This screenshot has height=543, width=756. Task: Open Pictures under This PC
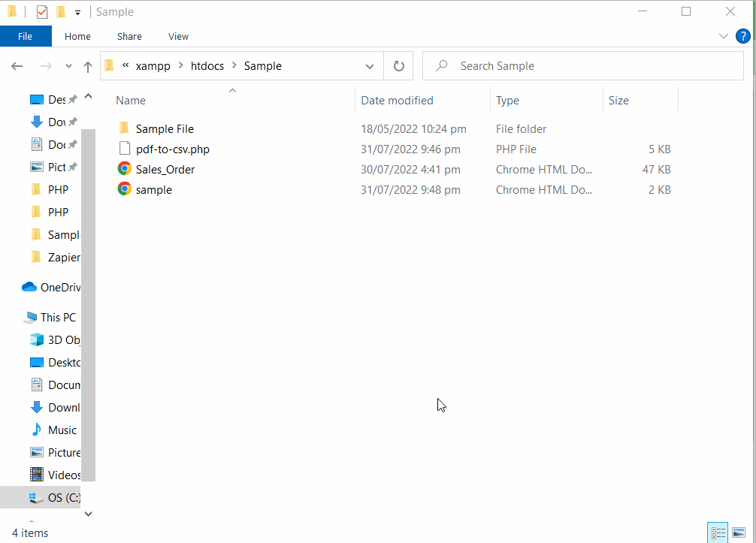point(55,453)
